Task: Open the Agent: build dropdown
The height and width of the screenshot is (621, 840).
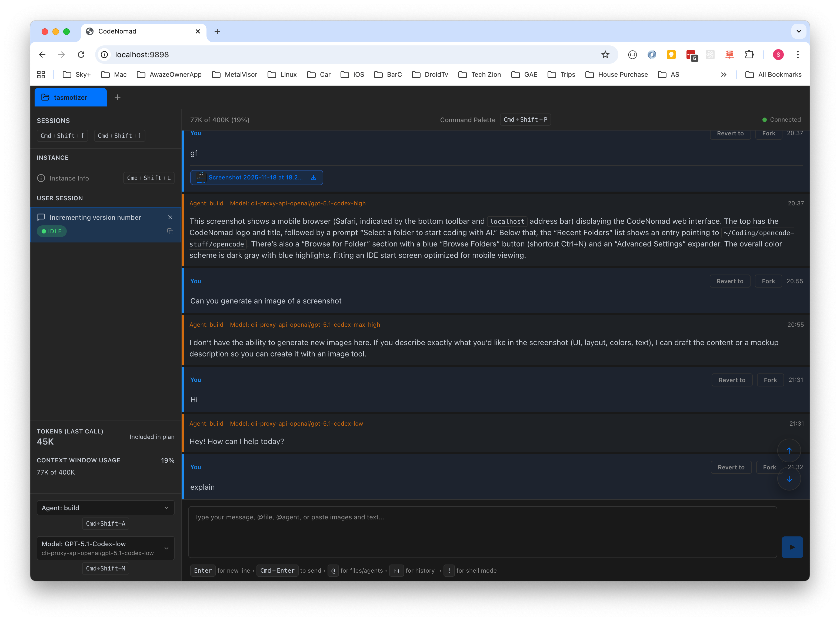Action: click(x=106, y=508)
